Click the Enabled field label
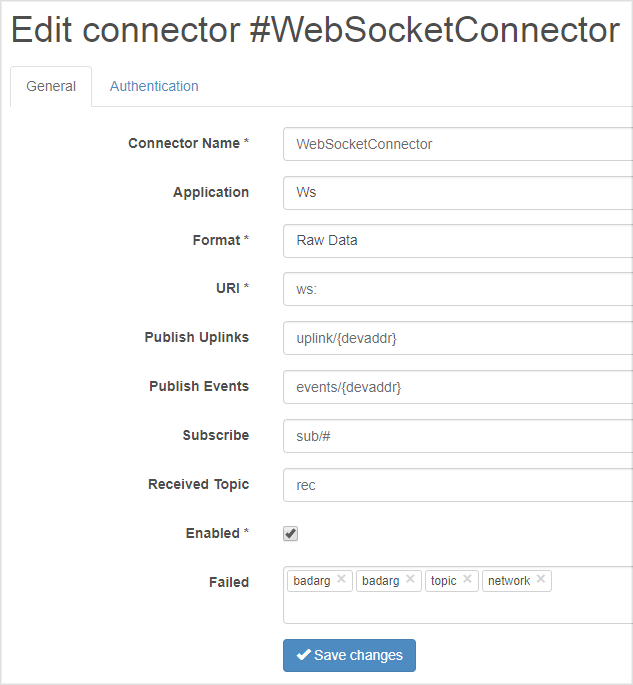 [x=213, y=534]
